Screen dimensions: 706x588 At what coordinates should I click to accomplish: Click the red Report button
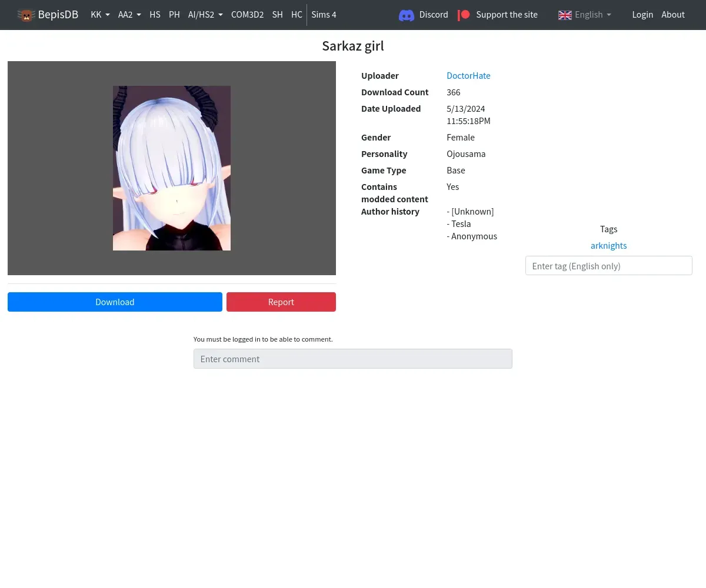click(x=281, y=302)
